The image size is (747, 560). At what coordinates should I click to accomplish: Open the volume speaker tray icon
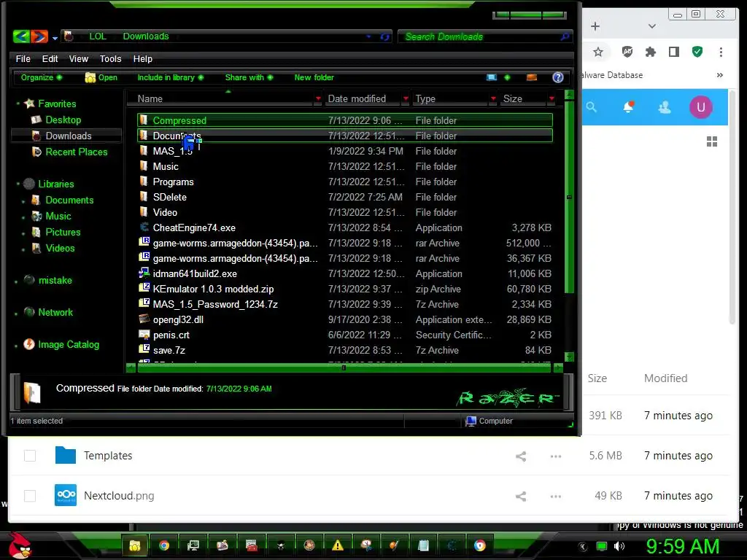point(619,546)
